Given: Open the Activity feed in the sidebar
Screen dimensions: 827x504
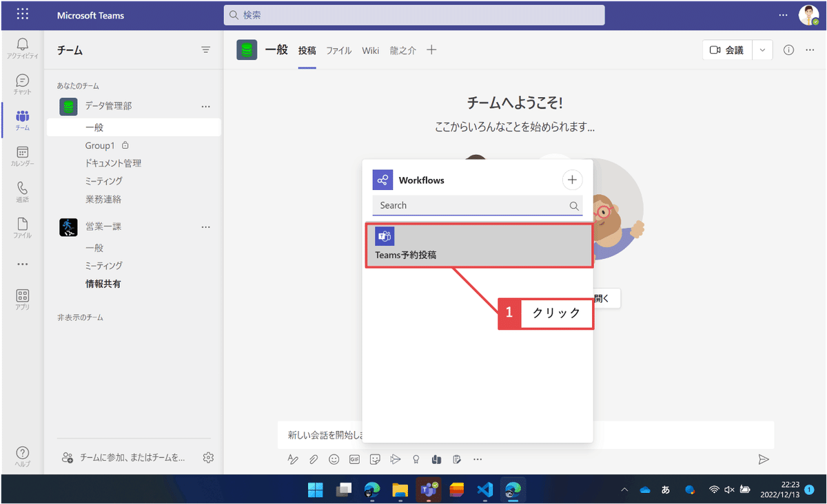Looking at the screenshot, I should (x=23, y=49).
